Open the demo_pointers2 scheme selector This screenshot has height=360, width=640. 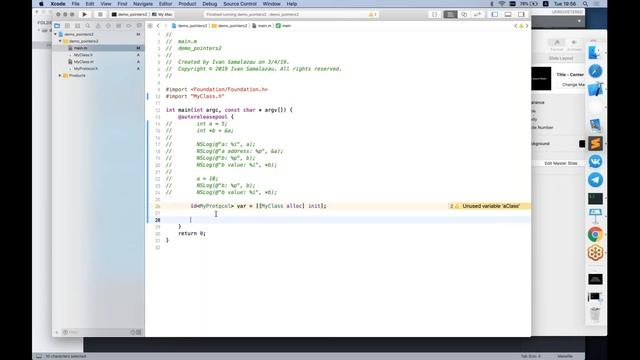click(129, 14)
